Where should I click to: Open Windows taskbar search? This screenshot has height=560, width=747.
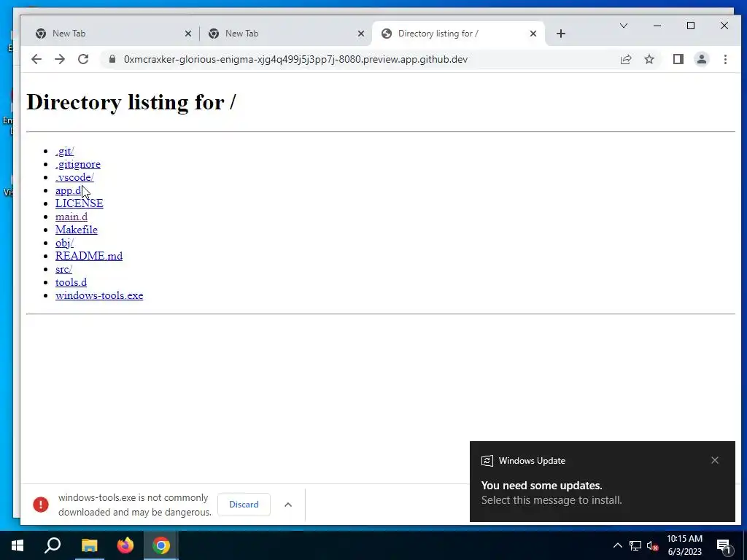53,545
